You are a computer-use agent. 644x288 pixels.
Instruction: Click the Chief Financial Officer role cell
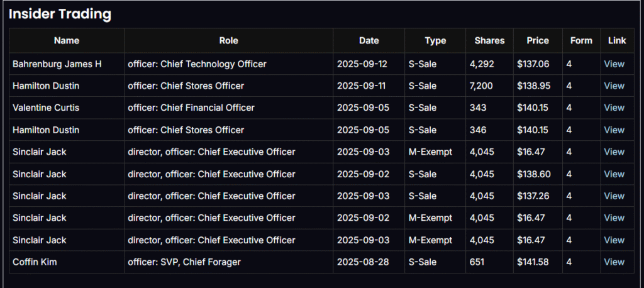tap(191, 108)
